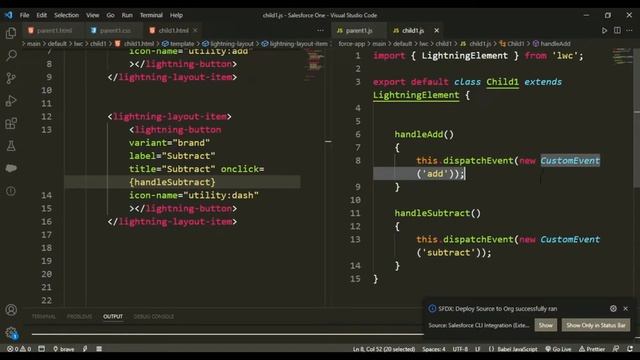This screenshot has height=360, width=640.
Task: Open notifications bell in status bar
Action: click(630, 349)
